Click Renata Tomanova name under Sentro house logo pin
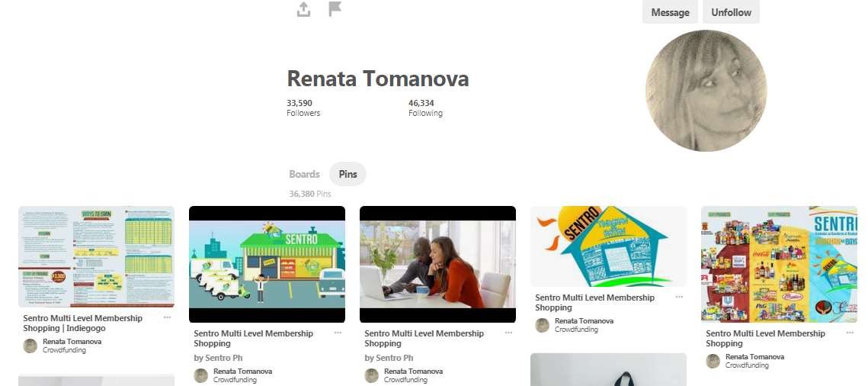Image resolution: width=868 pixels, height=386 pixels. (584, 321)
